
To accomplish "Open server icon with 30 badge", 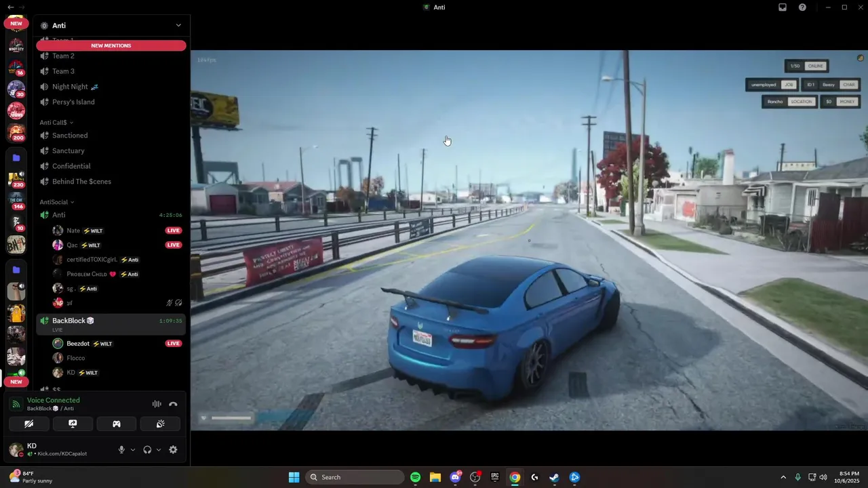I will coord(16,89).
